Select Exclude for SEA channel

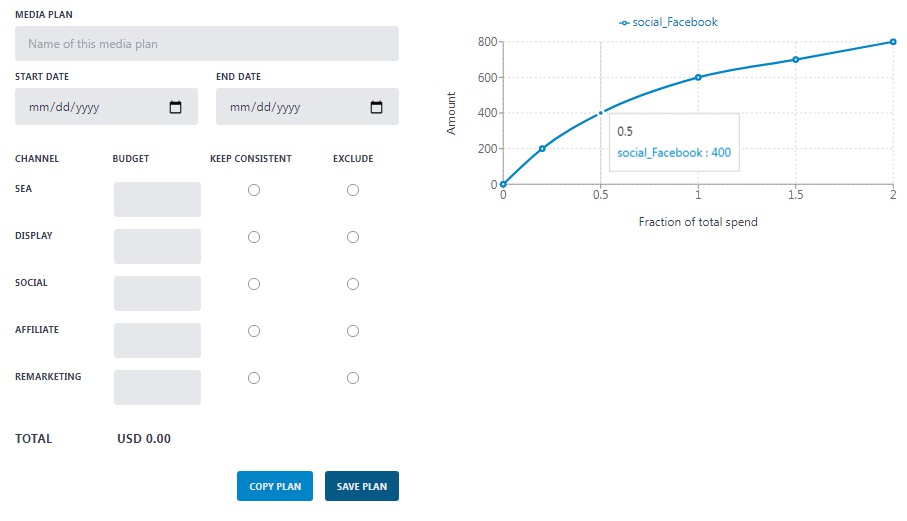point(352,190)
